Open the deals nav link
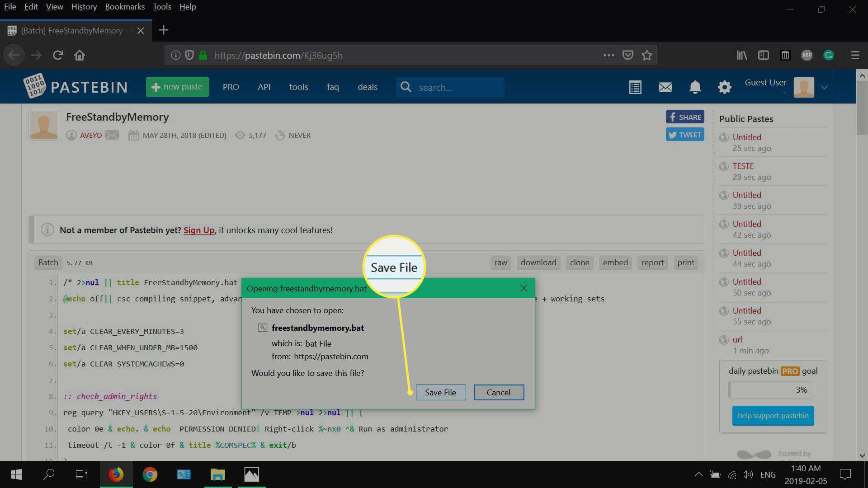The height and width of the screenshot is (488, 868). [368, 87]
